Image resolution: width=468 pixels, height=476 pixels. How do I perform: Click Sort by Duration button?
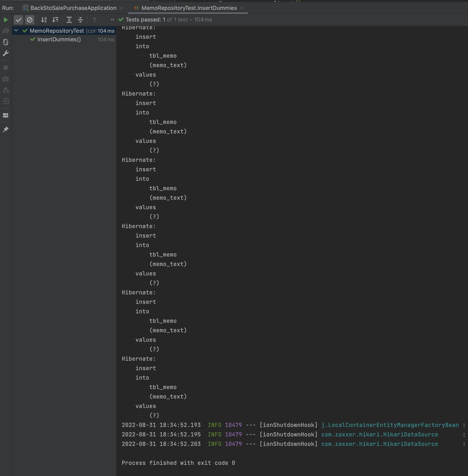tap(55, 20)
